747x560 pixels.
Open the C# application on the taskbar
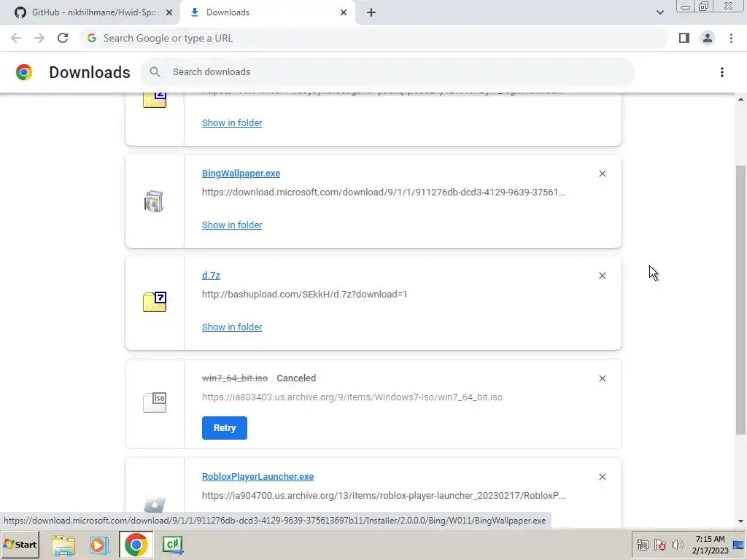pos(172,545)
